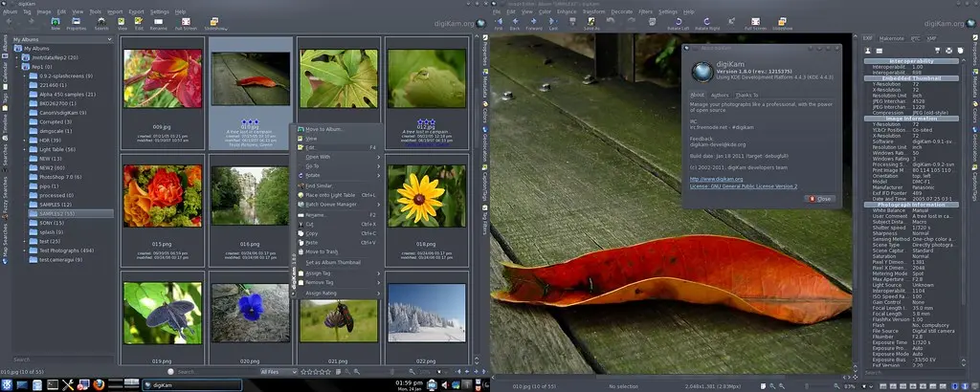The height and width of the screenshot is (392, 980).
Task: Switch to the Makernote metadata tab
Action: pyautogui.click(x=890, y=38)
